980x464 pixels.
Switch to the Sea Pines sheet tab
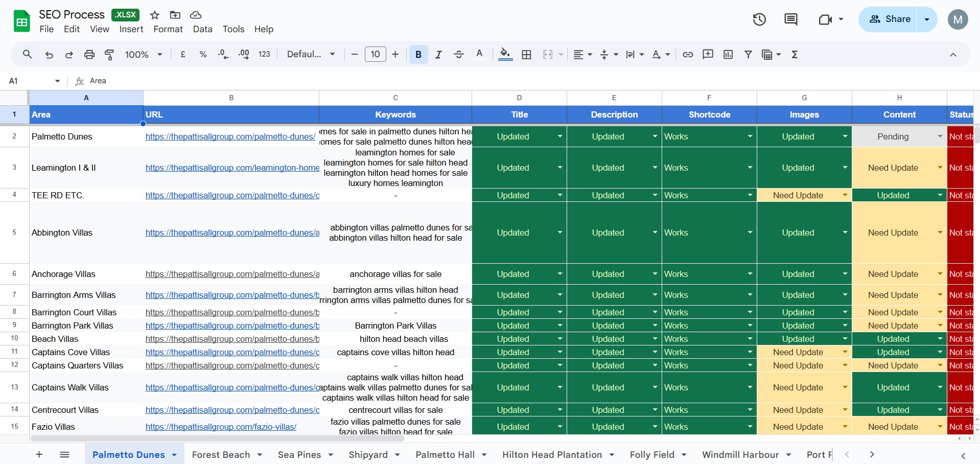(x=299, y=455)
